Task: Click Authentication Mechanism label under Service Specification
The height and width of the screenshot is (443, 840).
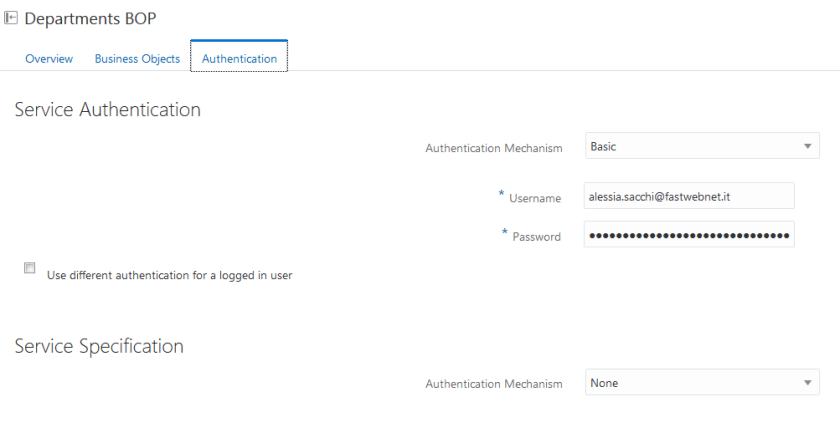Action: point(491,384)
